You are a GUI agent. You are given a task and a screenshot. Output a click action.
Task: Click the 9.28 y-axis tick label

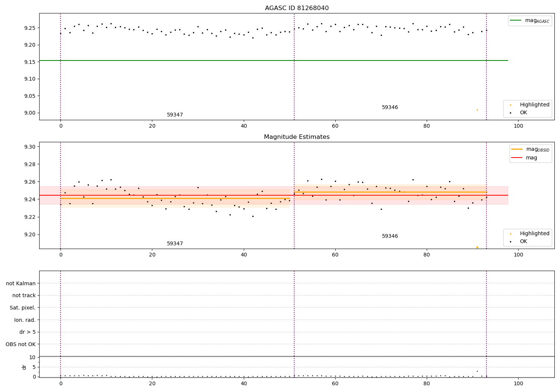(29, 164)
